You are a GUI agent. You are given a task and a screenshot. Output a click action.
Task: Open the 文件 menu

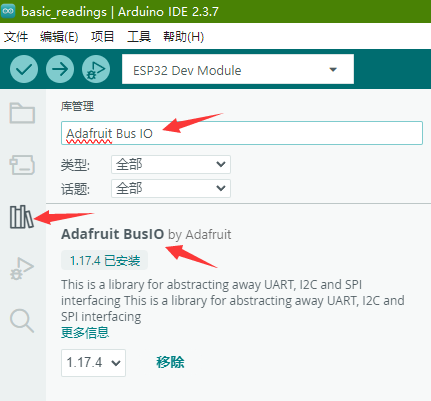pos(16,36)
